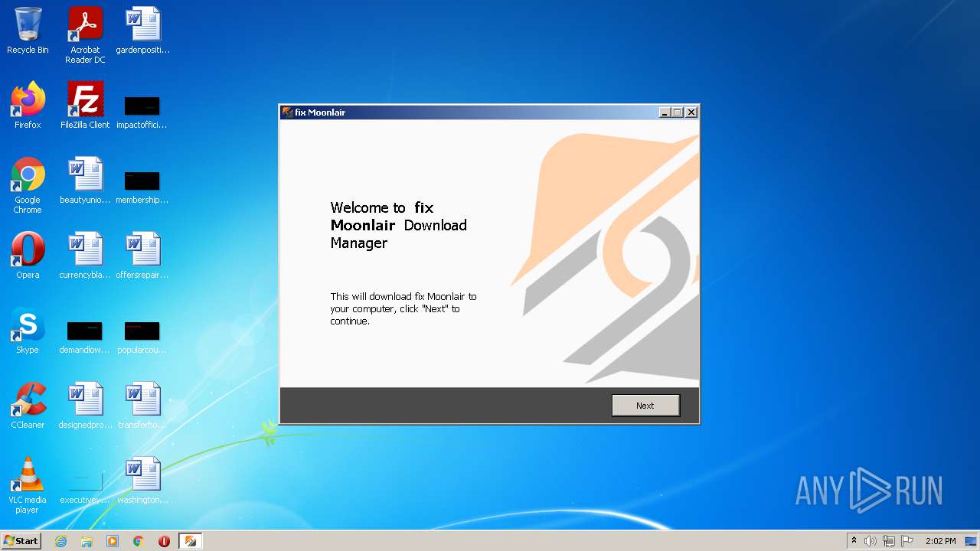980x551 pixels.
Task: Select the popularcou... desktop file
Action: coord(142,337)
